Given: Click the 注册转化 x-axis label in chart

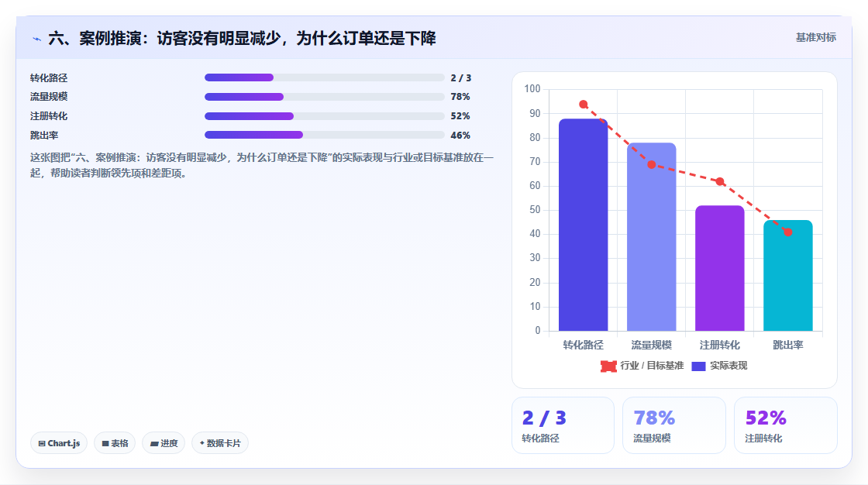Looking at the screenshot, I should 720,345.
